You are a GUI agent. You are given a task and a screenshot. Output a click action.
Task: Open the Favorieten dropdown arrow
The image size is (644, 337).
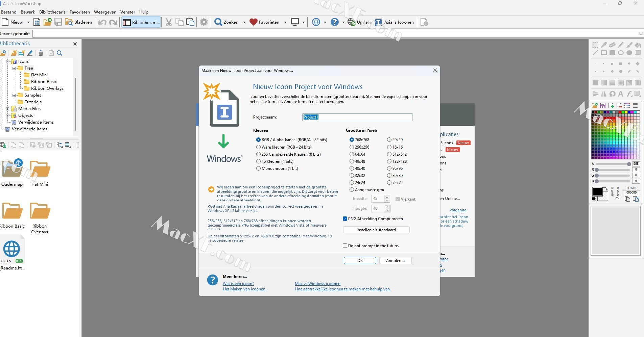(285, 22)
